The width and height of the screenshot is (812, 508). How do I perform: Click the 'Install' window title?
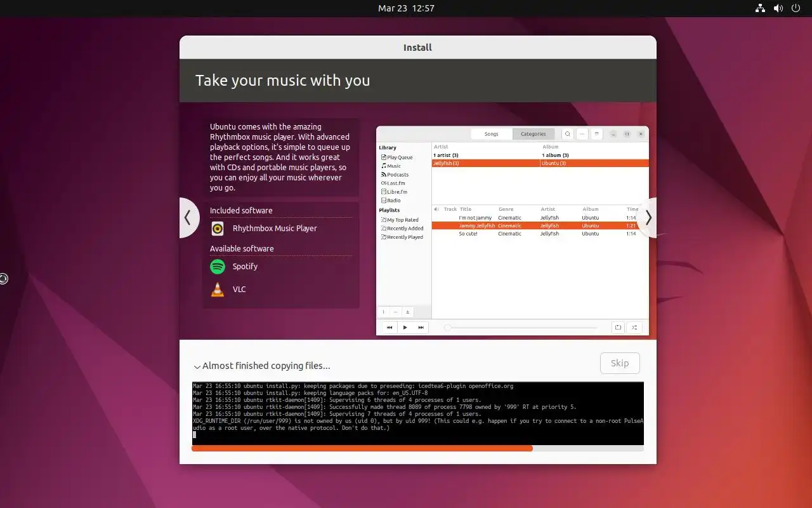pyautogui.click(x=417, y=48)
